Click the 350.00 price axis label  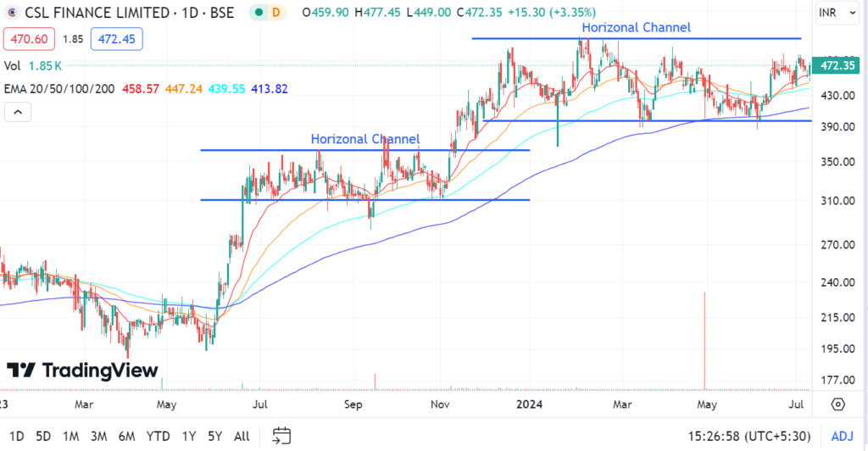tap(838, 162)
